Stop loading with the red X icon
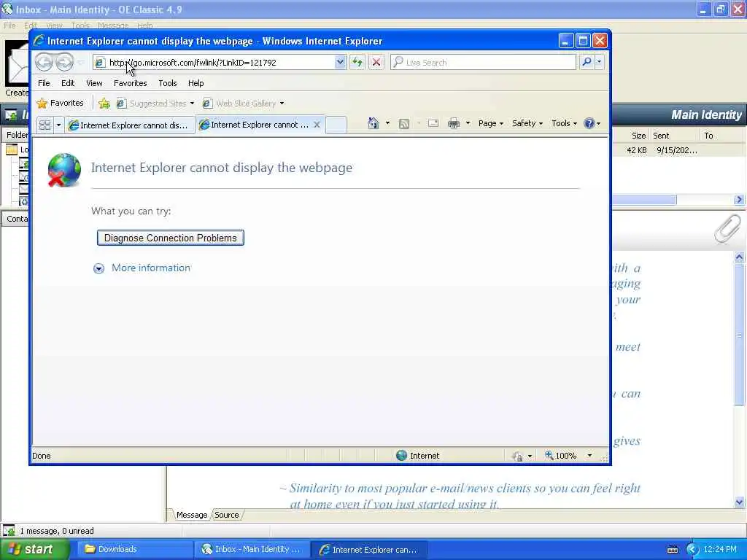747x560 pixels. pyautogui.click(x=376, y=62)
